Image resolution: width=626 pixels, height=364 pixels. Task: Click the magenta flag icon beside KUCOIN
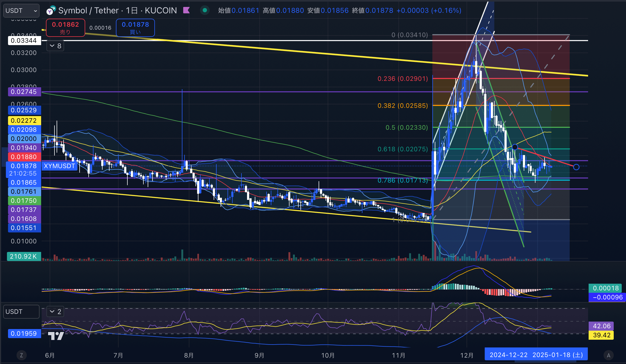186,10
